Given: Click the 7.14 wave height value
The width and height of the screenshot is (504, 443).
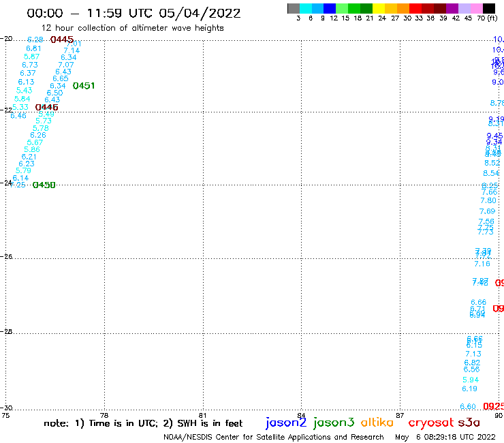Looking at the screenshot, I should 72,50.
